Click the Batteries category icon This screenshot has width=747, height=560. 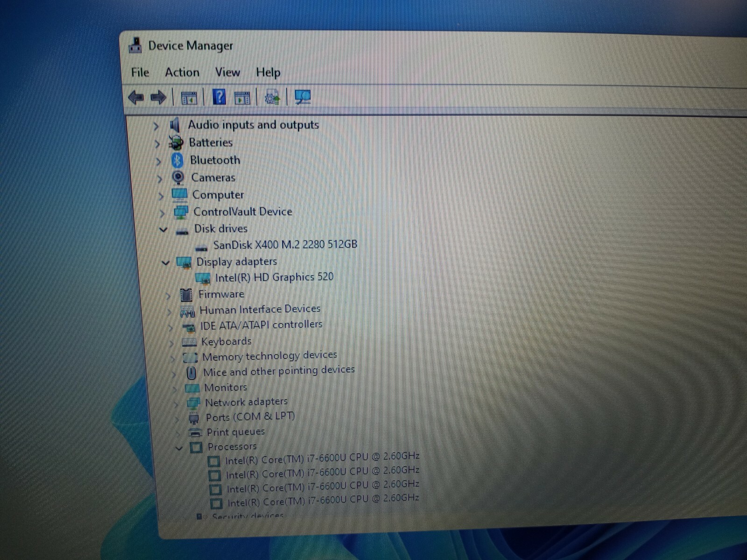coord(176,143)
